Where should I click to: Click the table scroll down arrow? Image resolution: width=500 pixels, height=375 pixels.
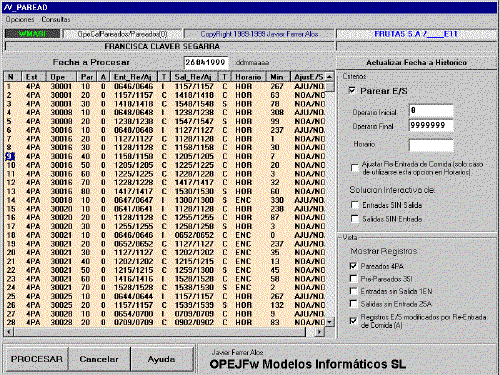click(x=329, y=322)
